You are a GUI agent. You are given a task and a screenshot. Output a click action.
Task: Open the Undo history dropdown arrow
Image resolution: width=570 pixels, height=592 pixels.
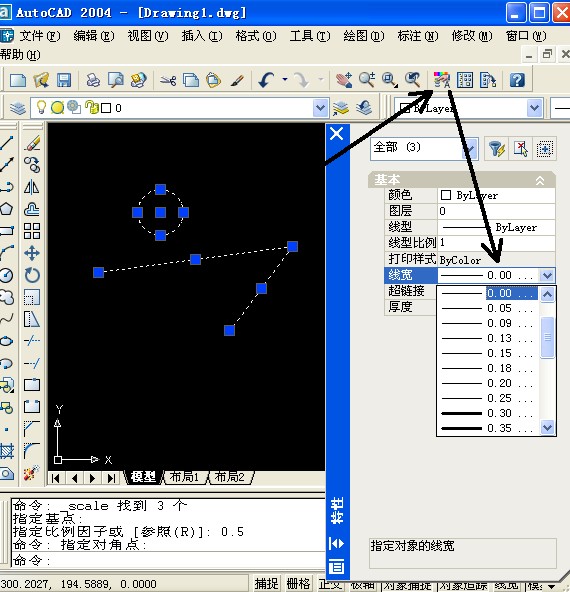click(285, 80)
